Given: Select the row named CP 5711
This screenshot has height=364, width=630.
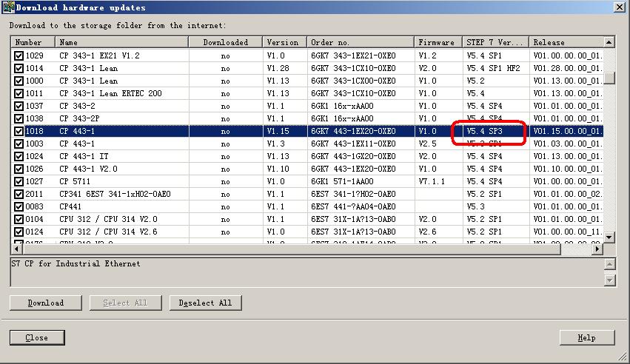Looking at the screenshot, I should click(307, 181).
